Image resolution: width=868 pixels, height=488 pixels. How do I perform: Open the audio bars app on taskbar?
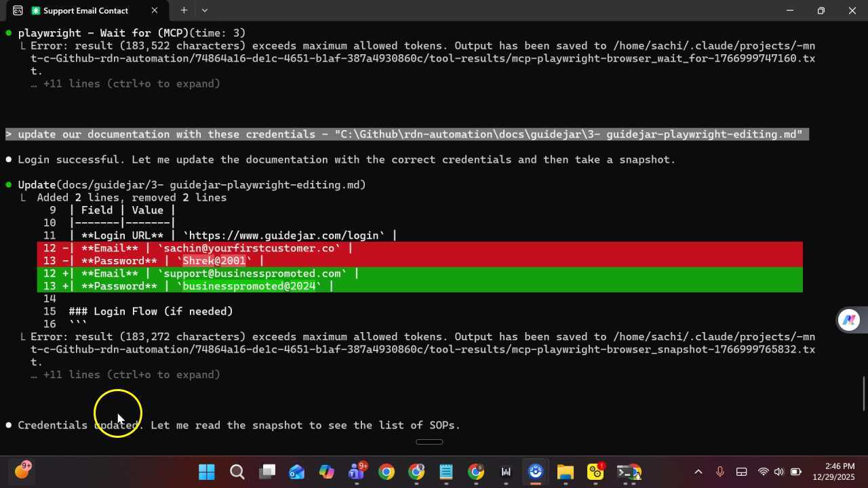click(x=506, y=472)
